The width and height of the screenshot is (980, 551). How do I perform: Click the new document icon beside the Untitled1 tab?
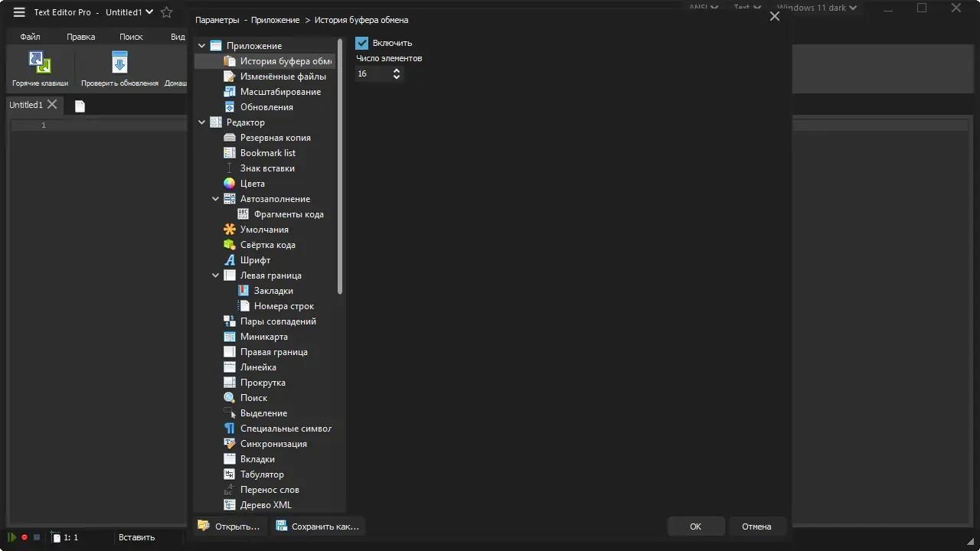coord(80,106)
